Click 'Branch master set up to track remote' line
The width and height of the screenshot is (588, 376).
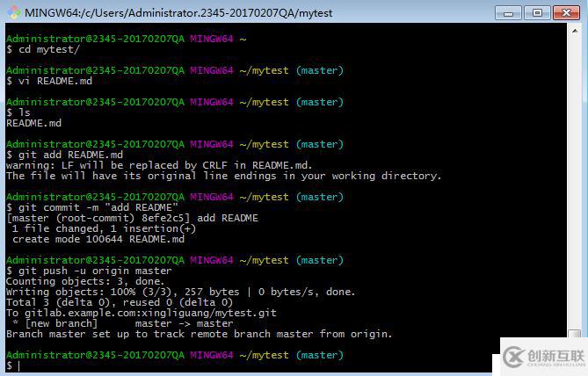click(x=200, y=334)
